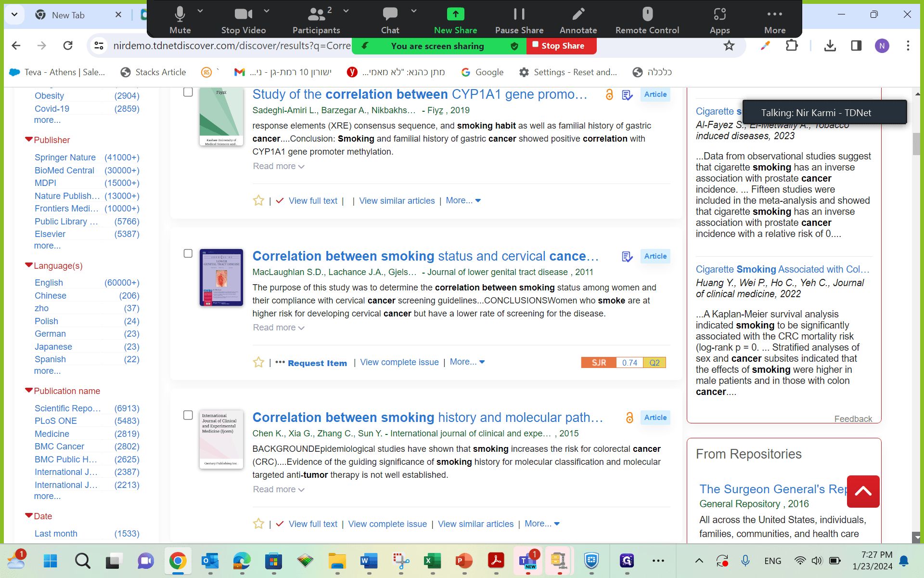Collapse the Publication name facet
Screen dimensions: 924x578
[29, 391]
